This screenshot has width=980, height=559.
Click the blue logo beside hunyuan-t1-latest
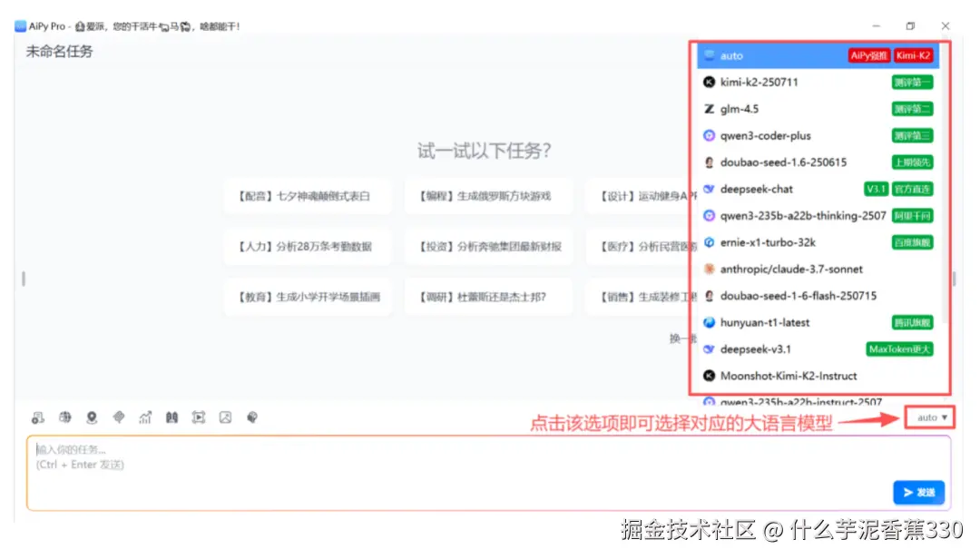point(709,323)
